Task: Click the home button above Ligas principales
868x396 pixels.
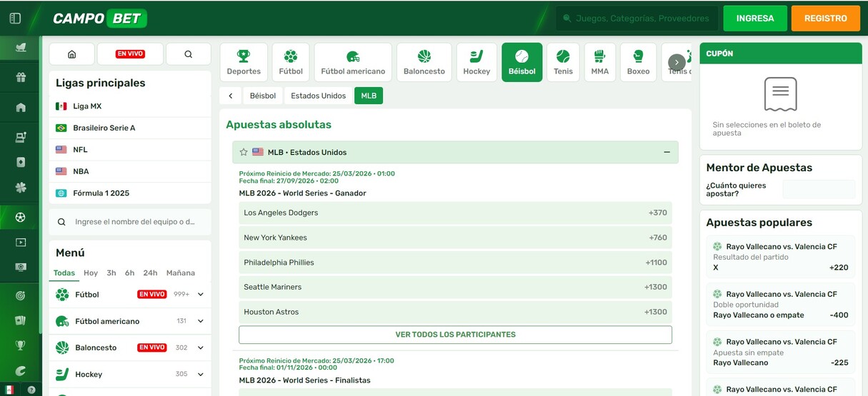Action: coord(71,54)
